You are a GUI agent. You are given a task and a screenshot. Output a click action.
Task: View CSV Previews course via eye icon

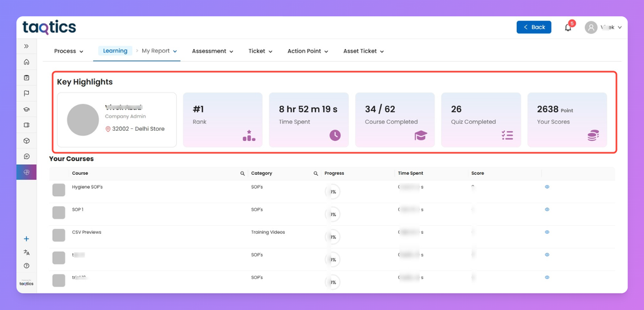[547, 232]
